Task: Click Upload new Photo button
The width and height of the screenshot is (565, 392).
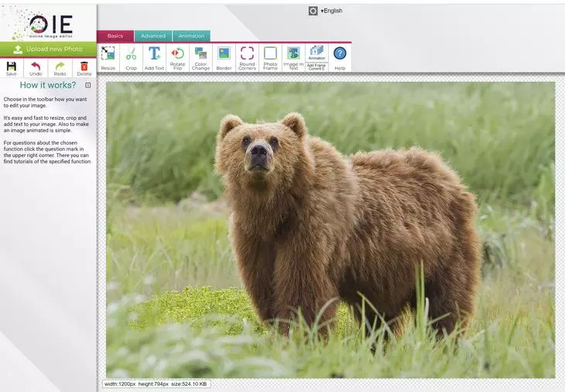Action: [x=48, y=49]
